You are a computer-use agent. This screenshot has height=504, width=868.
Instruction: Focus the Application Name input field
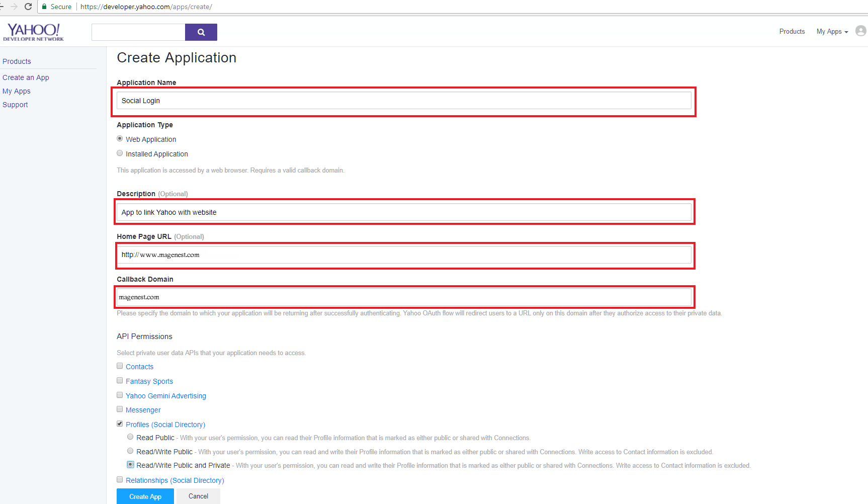click(x=404, y=101)
